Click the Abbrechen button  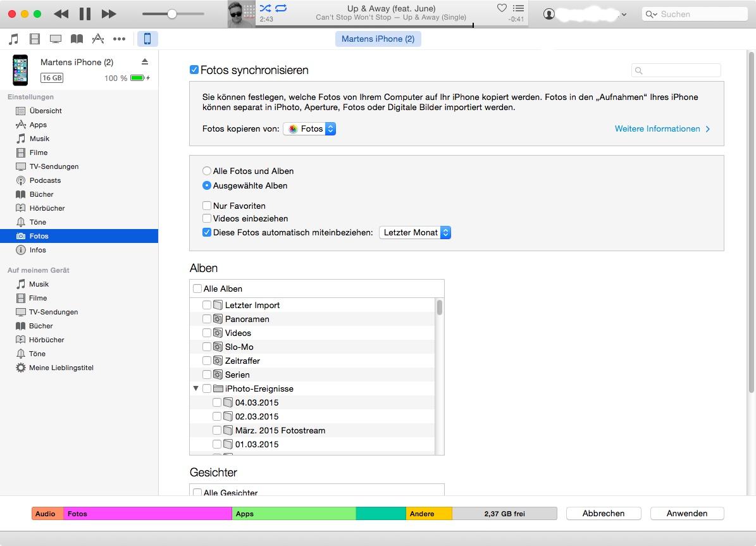[x=604, y=513]
